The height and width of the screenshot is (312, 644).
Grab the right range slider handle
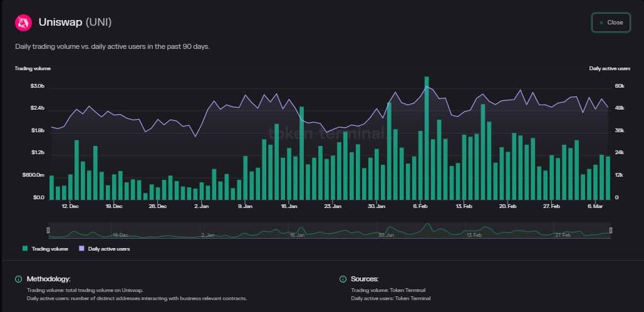[611, 231]
